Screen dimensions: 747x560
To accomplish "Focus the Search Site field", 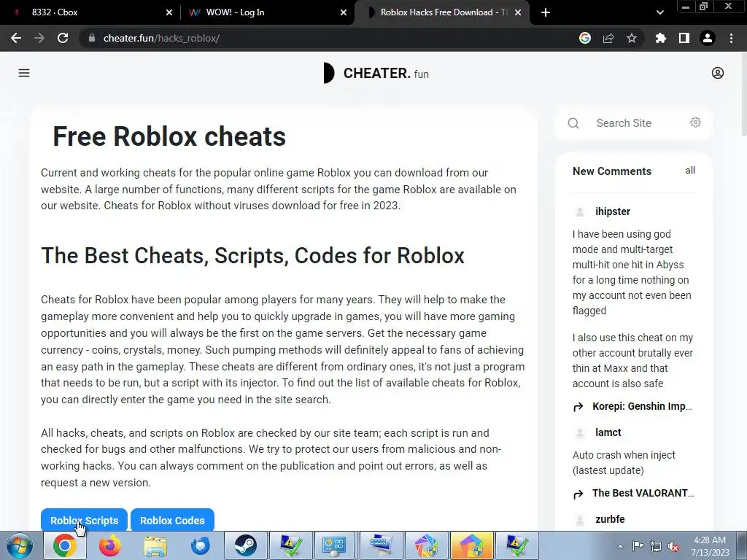I will (x=634, y=123).
